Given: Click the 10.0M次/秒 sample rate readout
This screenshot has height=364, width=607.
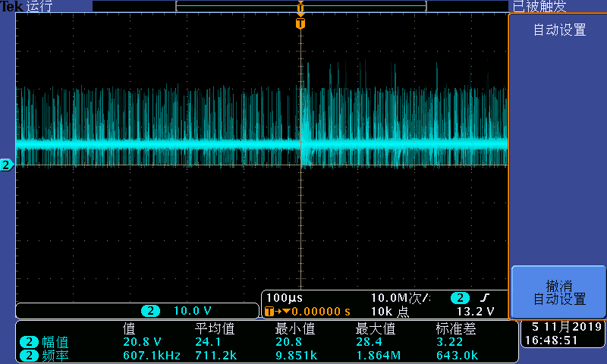Looking at the screenshot, I should pyautogui.click(x=401, y=298).
